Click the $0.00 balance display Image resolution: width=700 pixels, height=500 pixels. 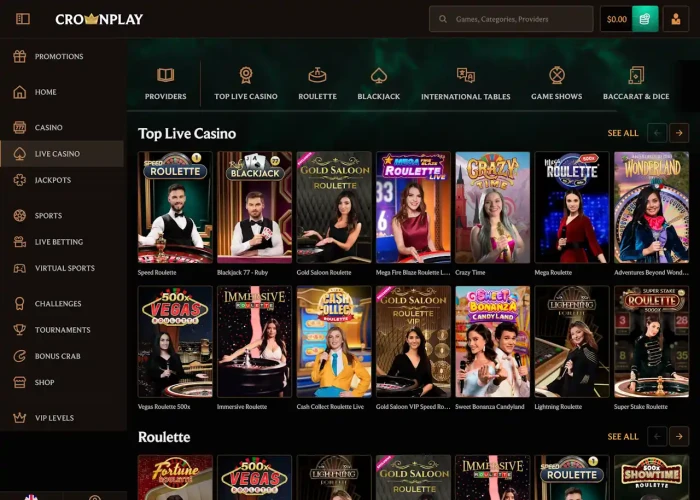click(x=617, y=19)
